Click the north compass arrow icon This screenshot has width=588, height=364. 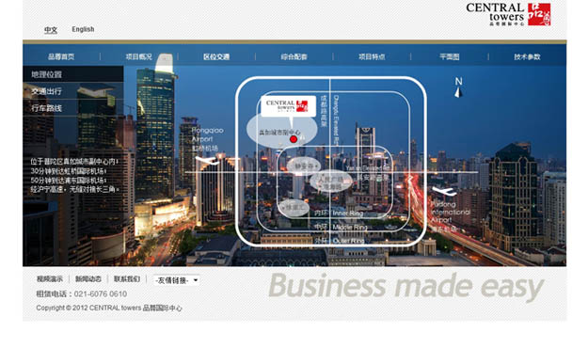(x=458, y=92)
